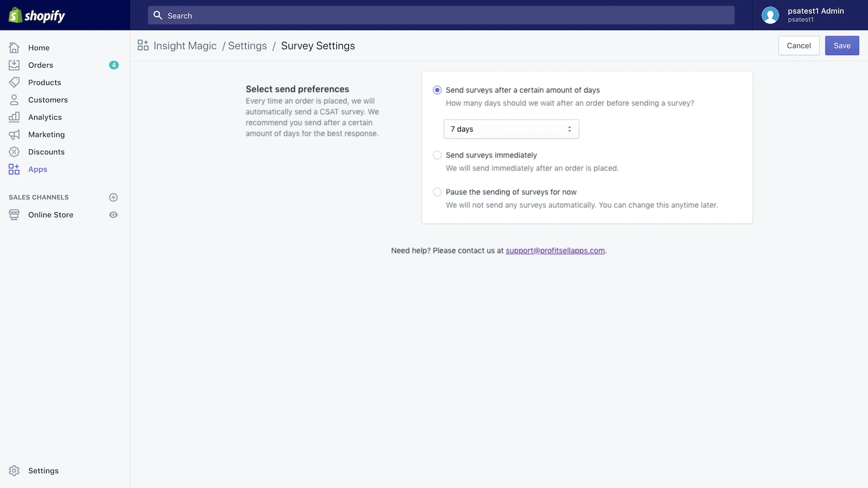Click the Marketing megaphone icon
Image resolution: width=868 pixels, height=488 pixels.
[x=14, y=134]
